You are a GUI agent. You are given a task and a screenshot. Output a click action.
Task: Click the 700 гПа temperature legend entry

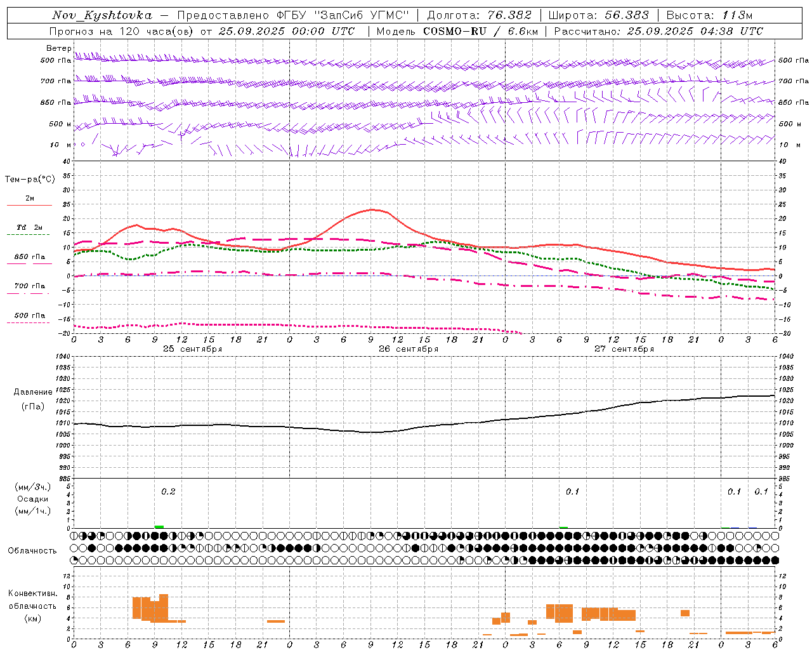30,286
